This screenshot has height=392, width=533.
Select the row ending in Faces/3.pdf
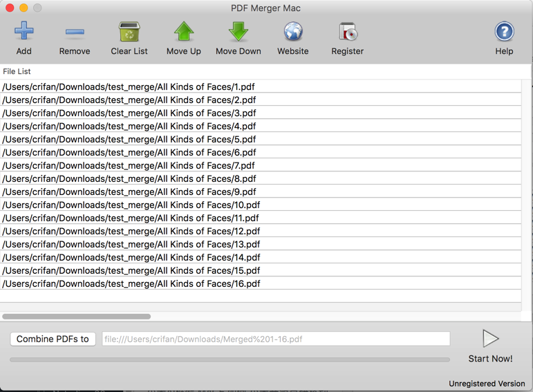(x=261, y=113)
